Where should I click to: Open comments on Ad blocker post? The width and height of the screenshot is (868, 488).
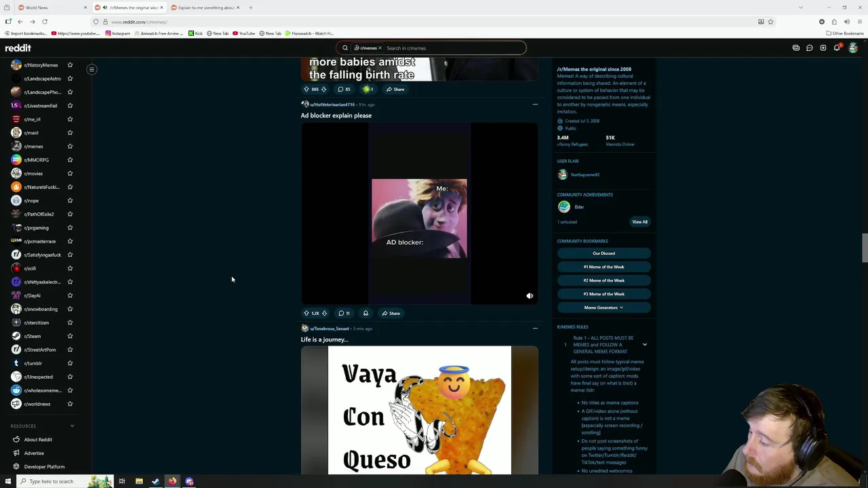pyautogui.click(x=344, y=313)
